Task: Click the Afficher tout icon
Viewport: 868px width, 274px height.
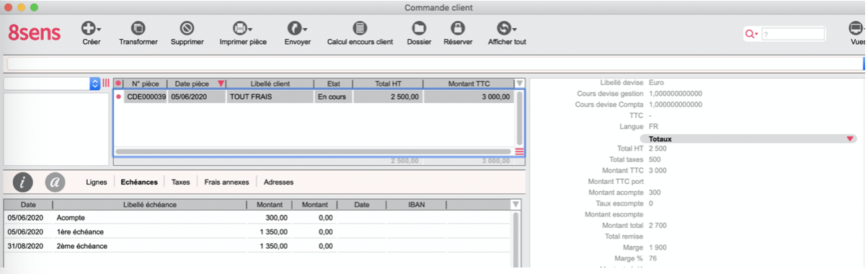Action: point(505,29)
